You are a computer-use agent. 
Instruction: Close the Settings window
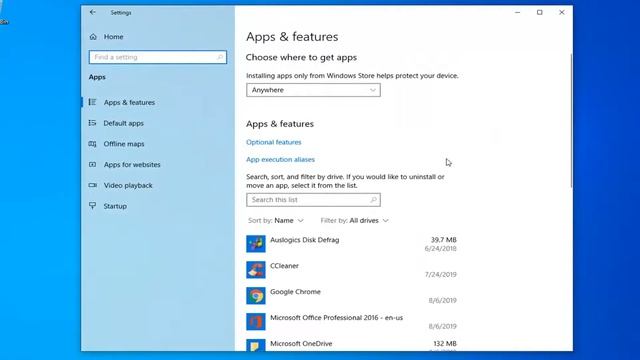pos(562,12)
